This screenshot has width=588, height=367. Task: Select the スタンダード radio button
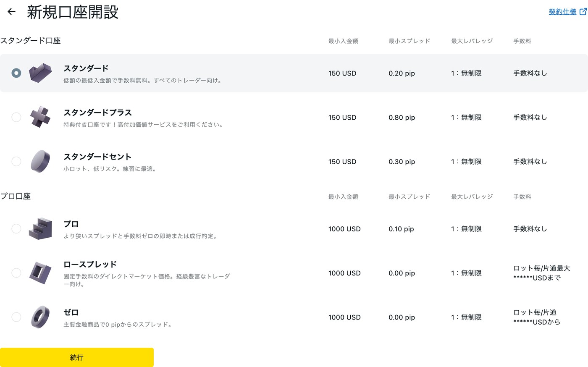click(x=16, y=73)
